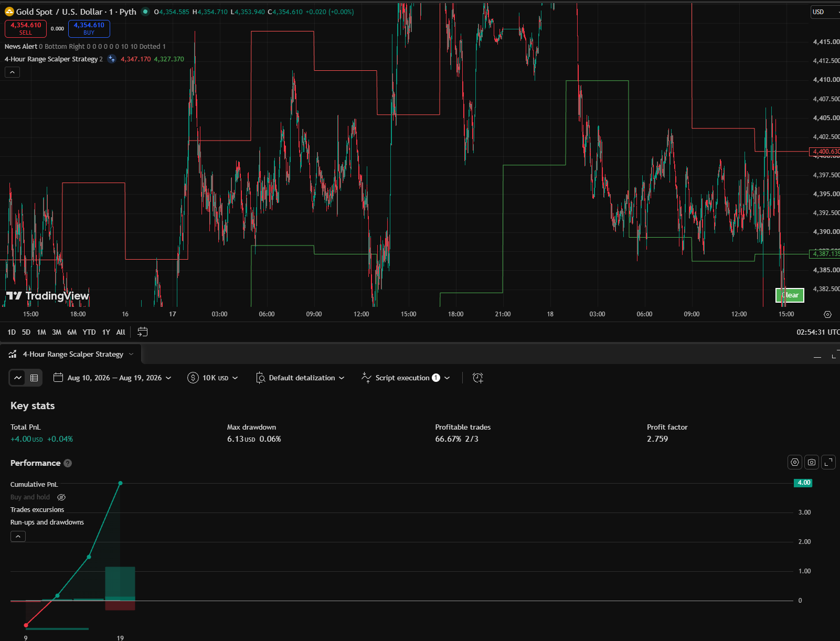
Task: Click the 4,354.610 SELL button
Action: (26, 28)
